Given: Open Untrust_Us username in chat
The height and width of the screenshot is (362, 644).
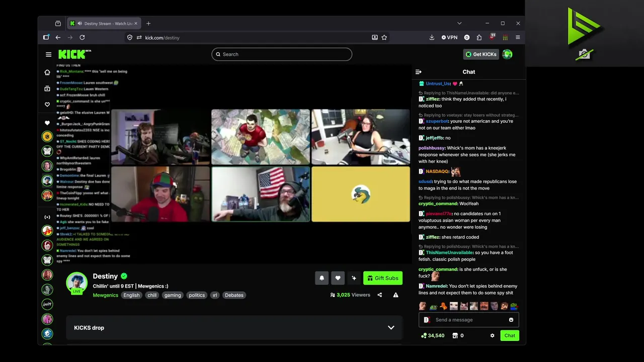Looking at the screenshot, I should pos(438,83).
